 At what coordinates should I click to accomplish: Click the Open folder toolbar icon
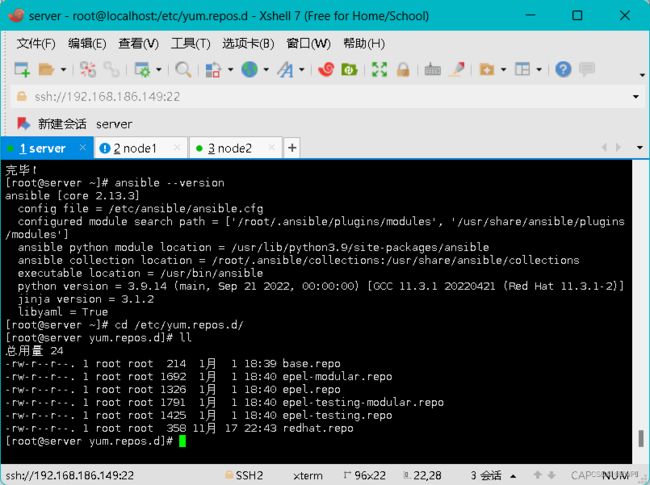(46, 70)
